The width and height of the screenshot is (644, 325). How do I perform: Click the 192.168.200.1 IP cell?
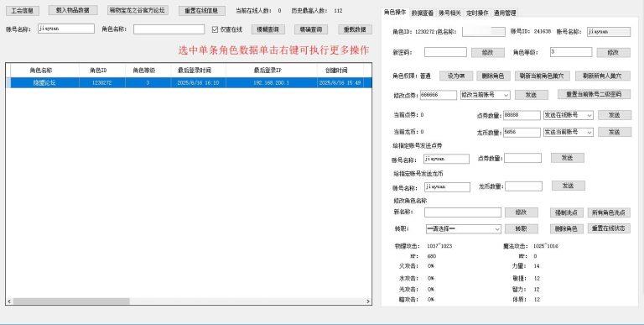[271, 82]
